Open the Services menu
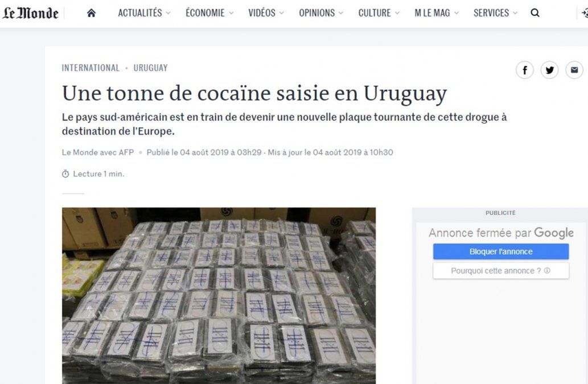588x384 pixels. tap(495, 13)
